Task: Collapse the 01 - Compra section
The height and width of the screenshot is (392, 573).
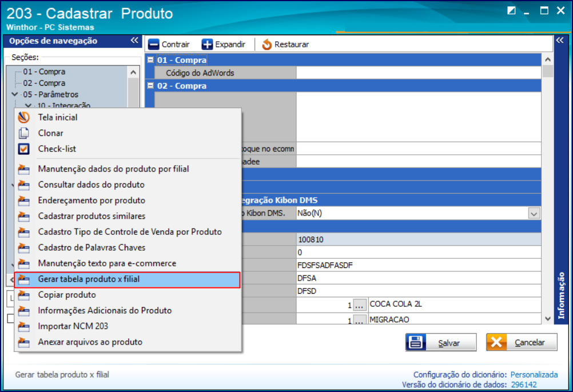Action: (150, 59)
